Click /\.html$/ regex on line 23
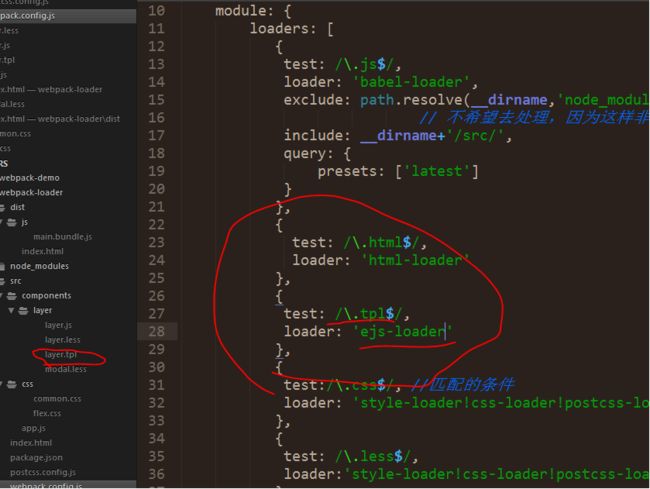Viewport: 650px width, 489px height. pyautogui.click(x=381, y=242)
